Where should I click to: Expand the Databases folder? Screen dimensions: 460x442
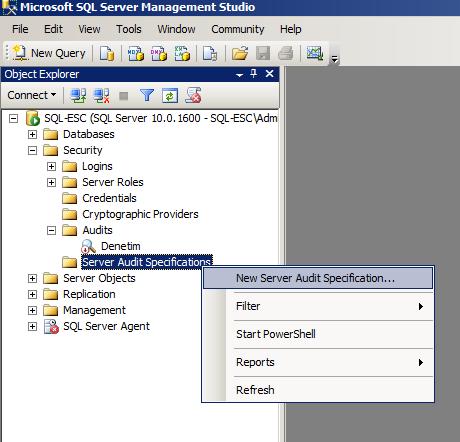pos(32,134)
